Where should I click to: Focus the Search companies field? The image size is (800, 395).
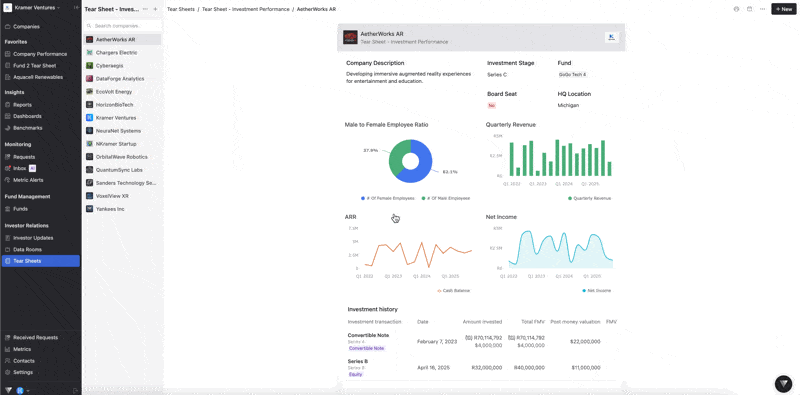[x=123, y=26]
